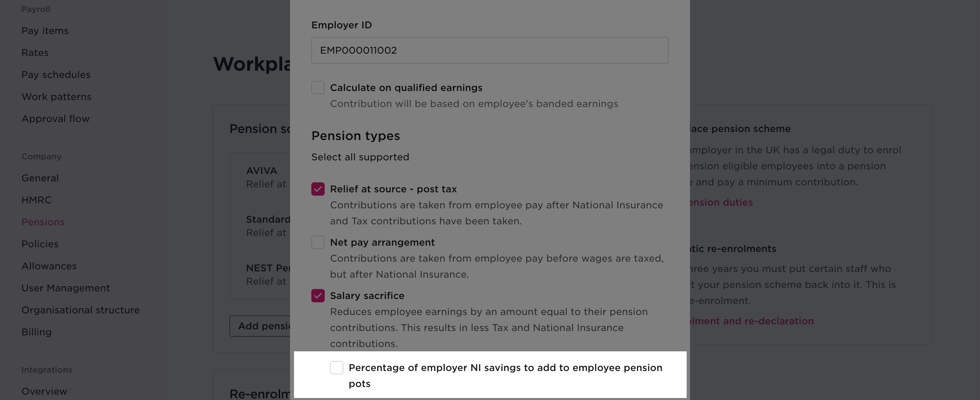
Task: Open the Pensions section
Action: pos(43,222)
